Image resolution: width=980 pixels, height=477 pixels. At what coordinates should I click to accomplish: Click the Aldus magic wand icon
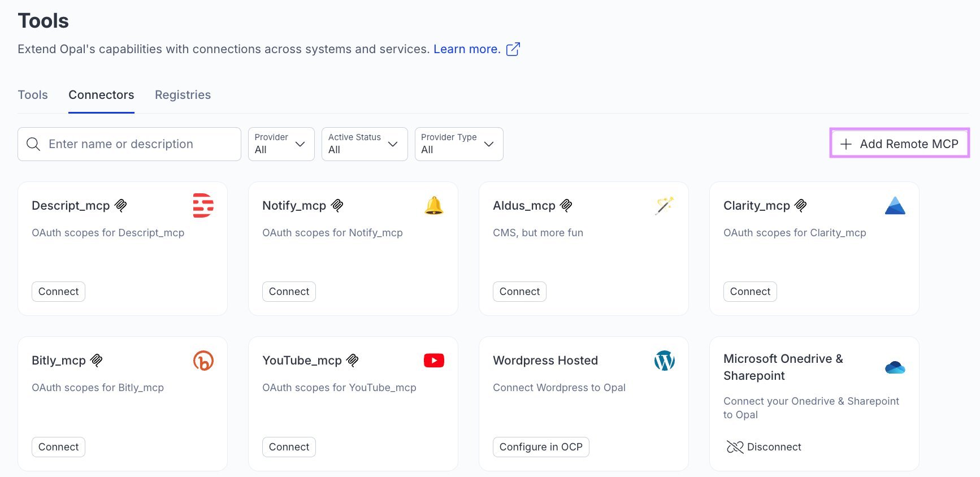664,206
